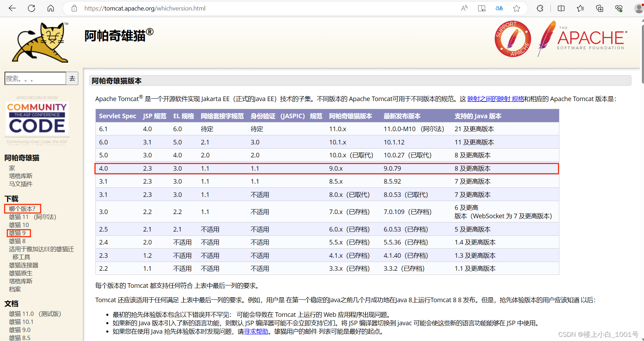Open the 雄猫 9 download link
The width and height of the screenshot is (644, 341).
pos(17,233)
